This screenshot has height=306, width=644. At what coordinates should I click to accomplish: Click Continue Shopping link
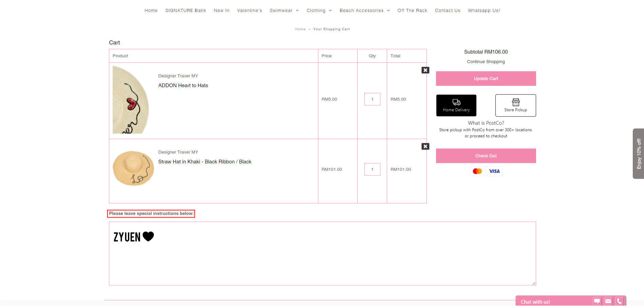486,62
